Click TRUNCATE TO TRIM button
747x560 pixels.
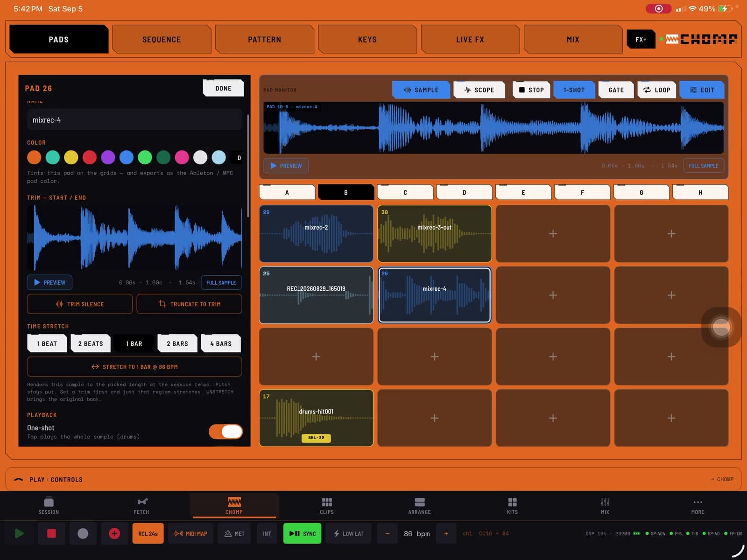pos(189,304)
